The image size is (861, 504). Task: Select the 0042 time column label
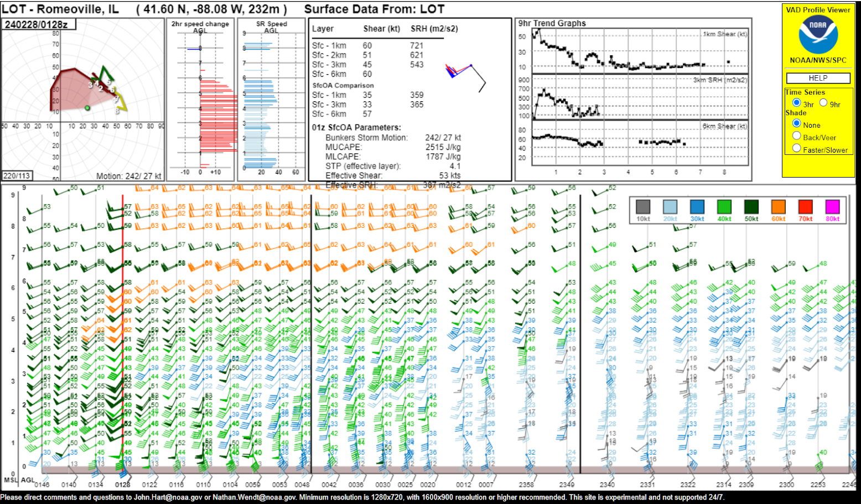(329, 485)
